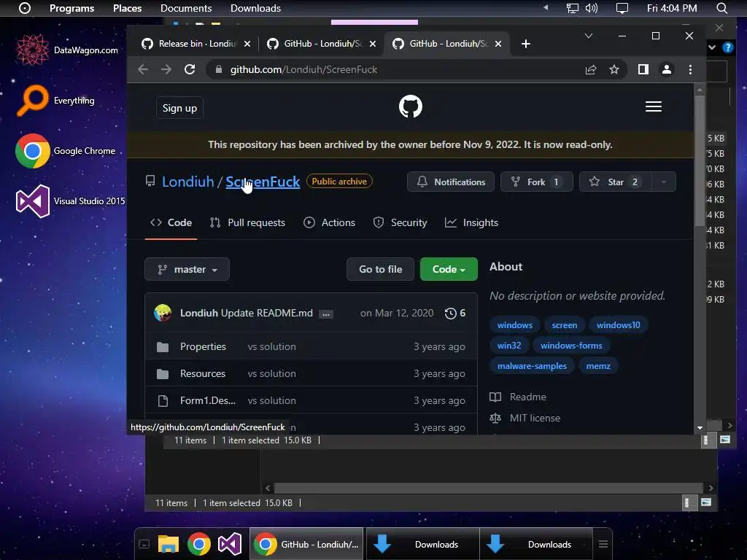Viewport: 747px width, 560px height.
Task: Click the commit history clock icon
Action: [x=450, y=314]
